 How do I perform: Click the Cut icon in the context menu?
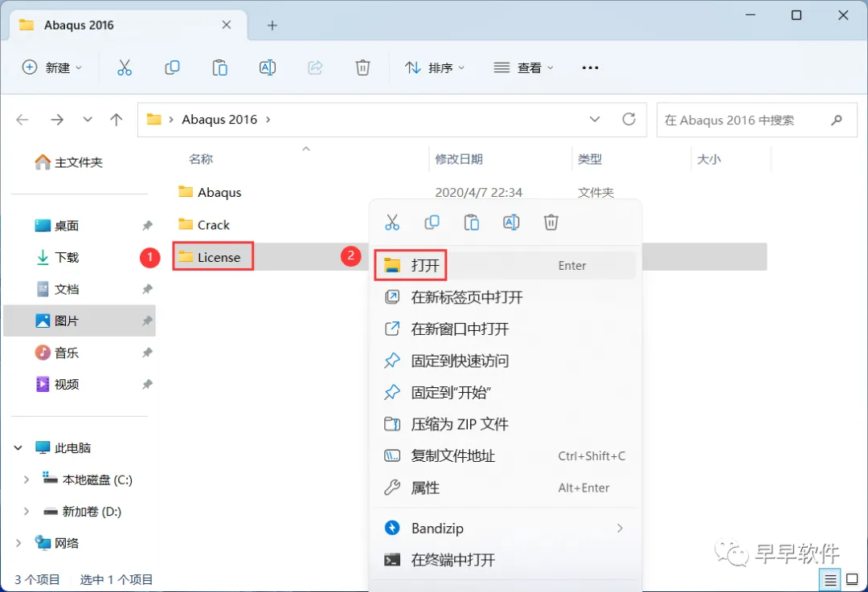click(392, 223)
